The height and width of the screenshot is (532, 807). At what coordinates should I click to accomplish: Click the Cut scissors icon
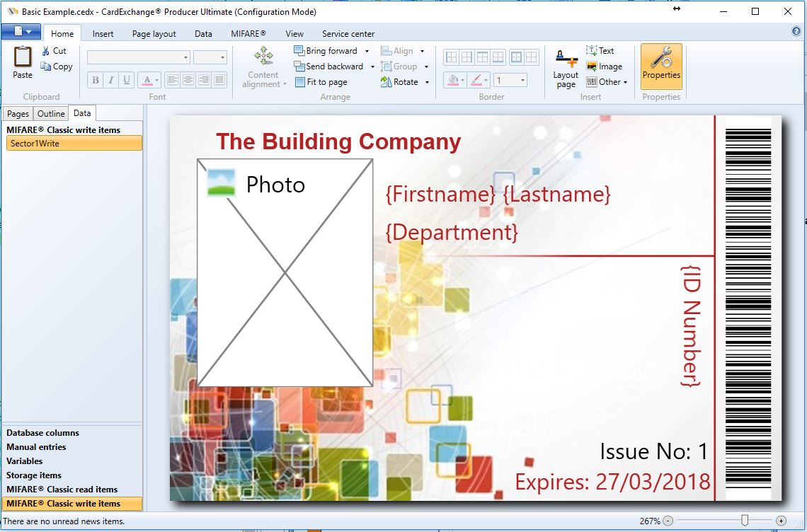pyautogui.click(x=46, y=51)
